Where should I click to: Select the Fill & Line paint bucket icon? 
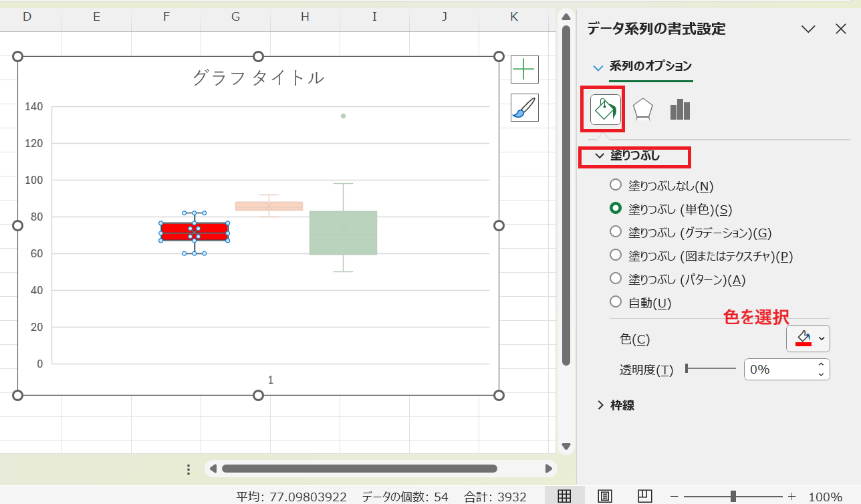pyautogui.click(x=602, y=109)
